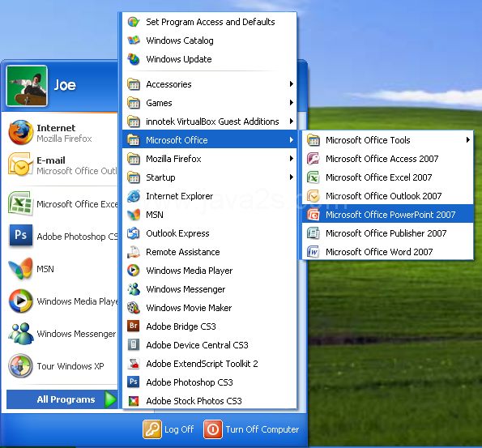Click the Windows Messenger icon in left column
The image size is (482, 448).
click(x=20, y=333)
